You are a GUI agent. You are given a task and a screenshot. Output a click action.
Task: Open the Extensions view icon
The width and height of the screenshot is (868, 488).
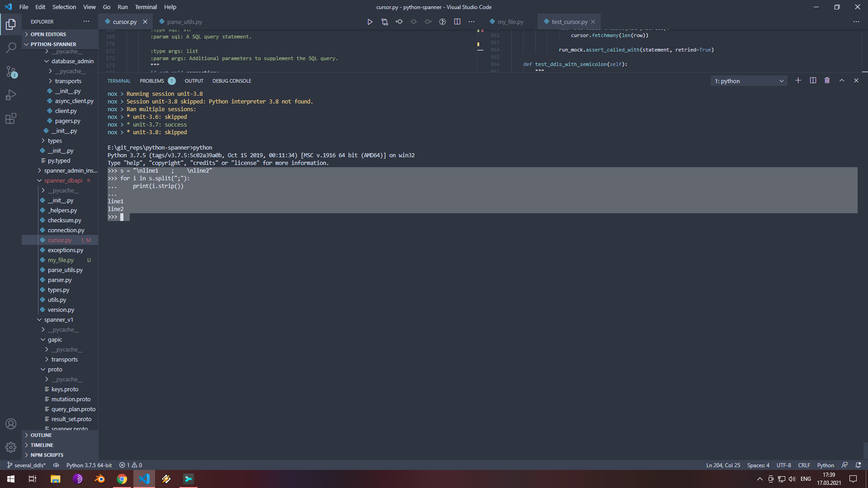point(11,119)
